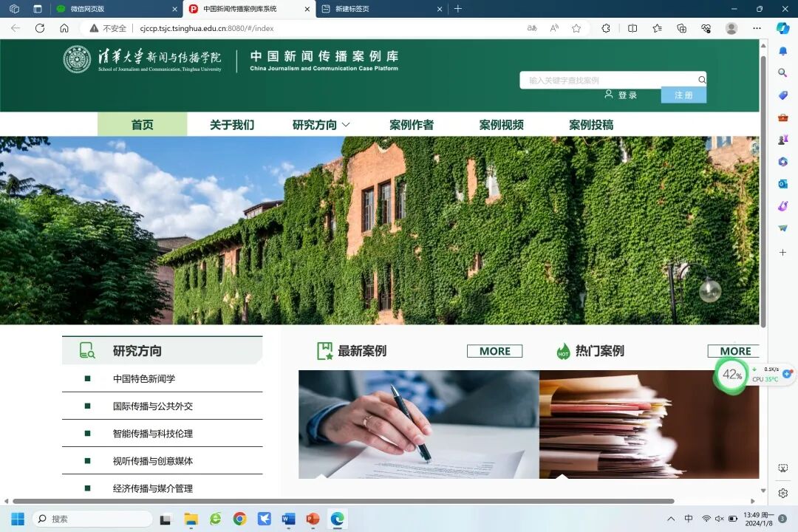
Task: Launch Chrome from the taskbar
Action: [x=239, y=519]
